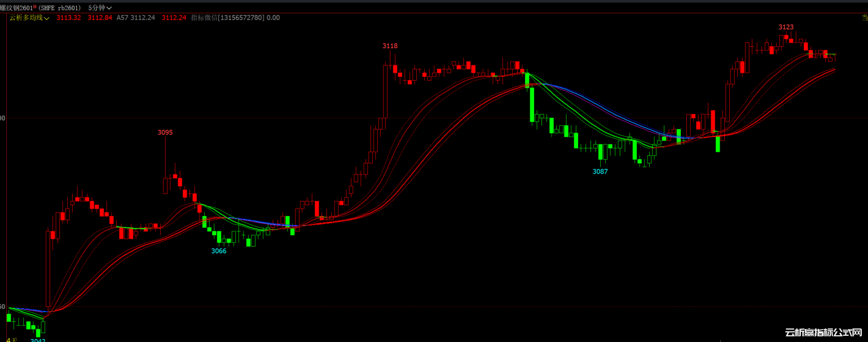This screenshot has width=868, height=342.
Task: Click the A57 3112.24 indicator value
Action: click(136, 17)
